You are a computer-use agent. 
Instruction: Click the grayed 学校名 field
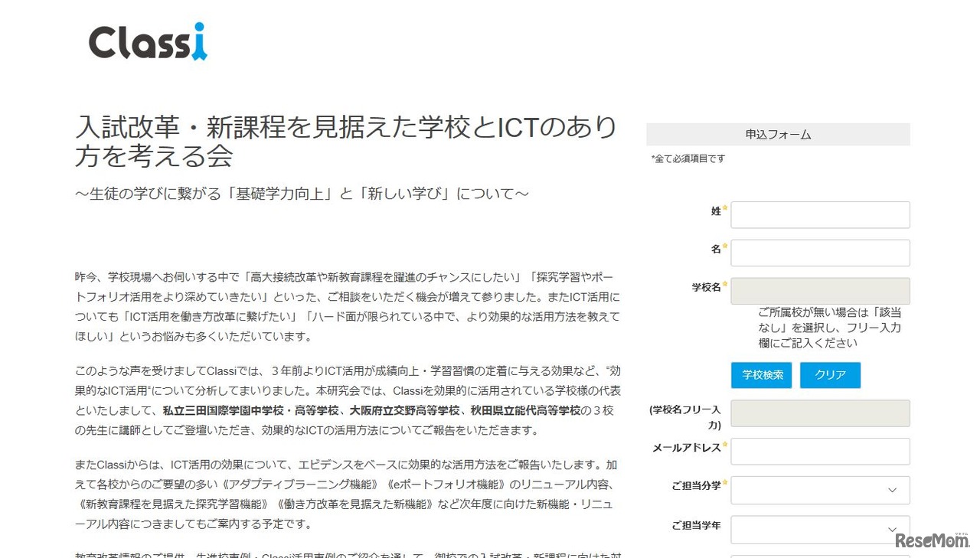tap(819, 291)
